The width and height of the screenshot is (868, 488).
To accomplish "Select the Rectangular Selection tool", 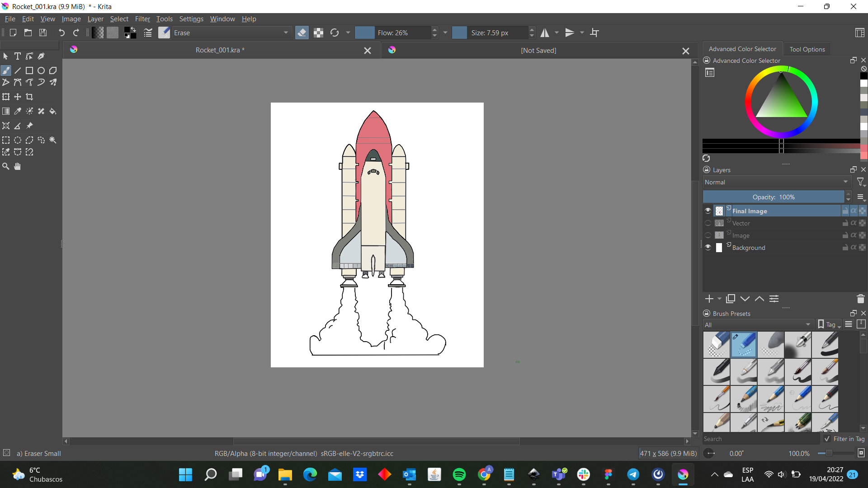I will pyautogui.click(x=6, y=140).
